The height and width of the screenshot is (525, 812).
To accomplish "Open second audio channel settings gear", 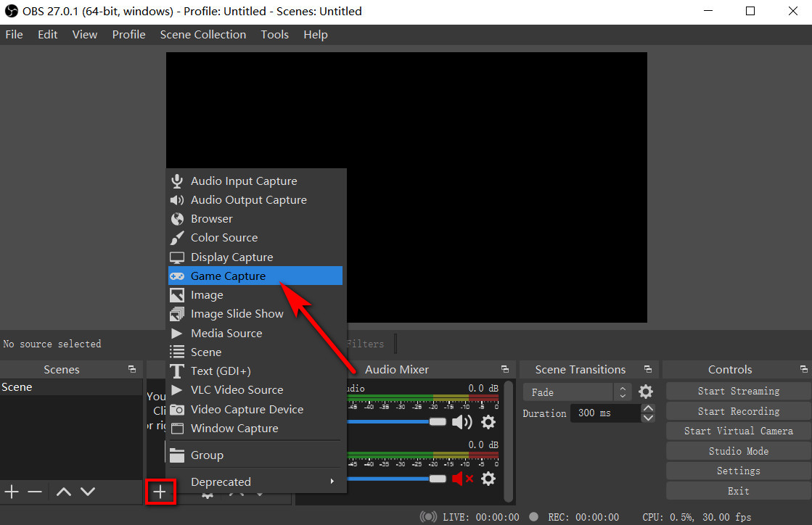I will [x=488, y=479].
